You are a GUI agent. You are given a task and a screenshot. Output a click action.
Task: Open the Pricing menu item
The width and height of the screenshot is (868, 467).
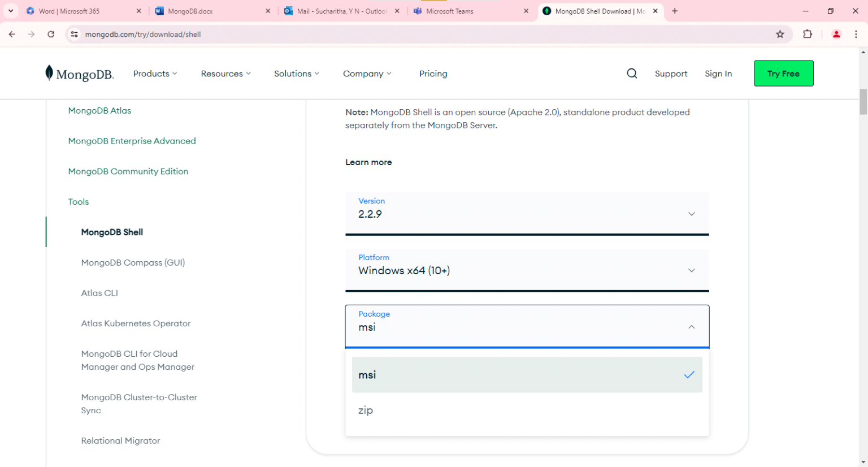point(433,73)
